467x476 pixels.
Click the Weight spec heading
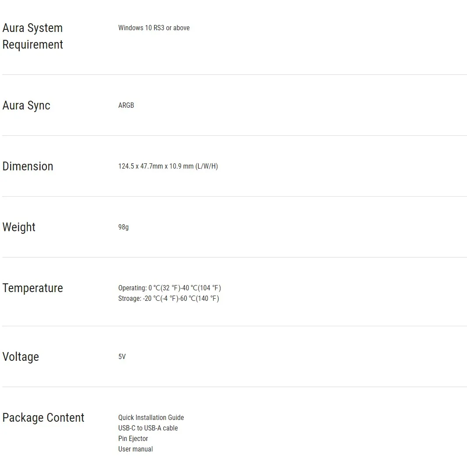[x=19, y=227]
